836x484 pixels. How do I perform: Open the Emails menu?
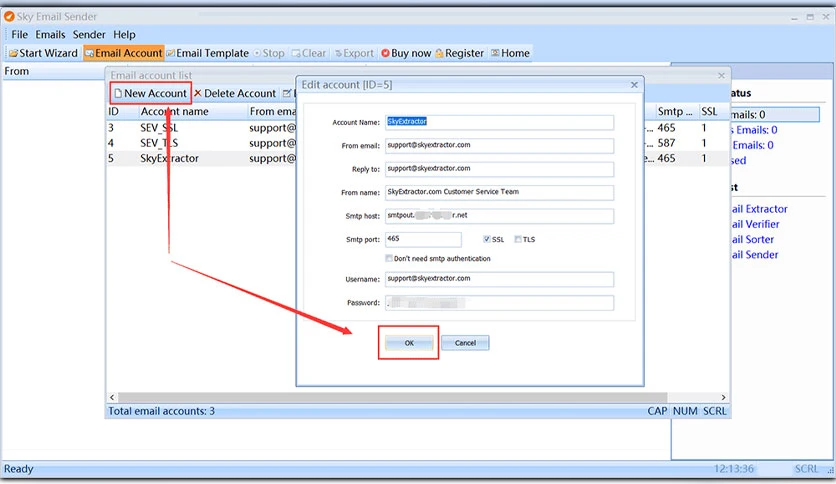coord(50,35)
